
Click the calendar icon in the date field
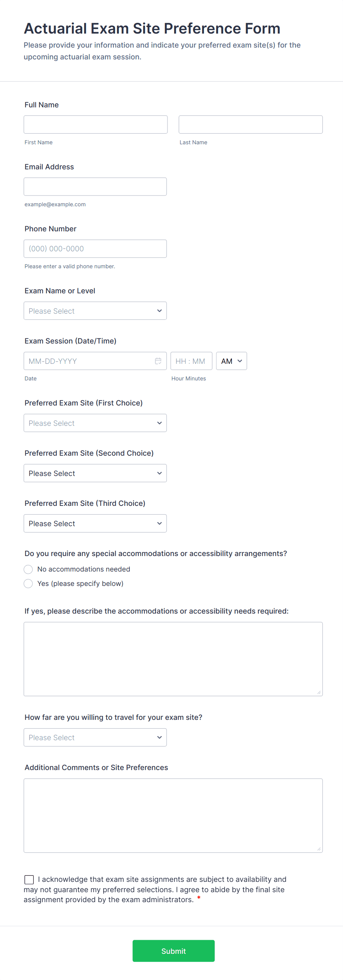158,361
